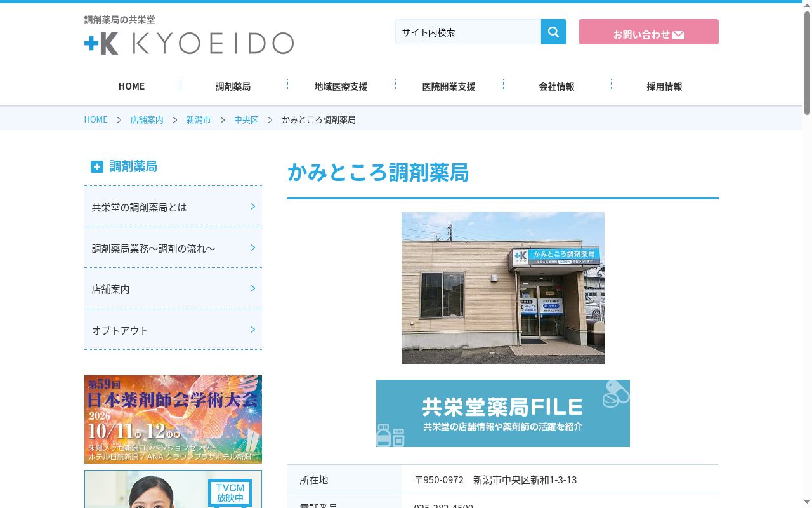Click chevron on 店舗案内 sidebar row
The width and height of the screenshot is (812, 508).
253,288
